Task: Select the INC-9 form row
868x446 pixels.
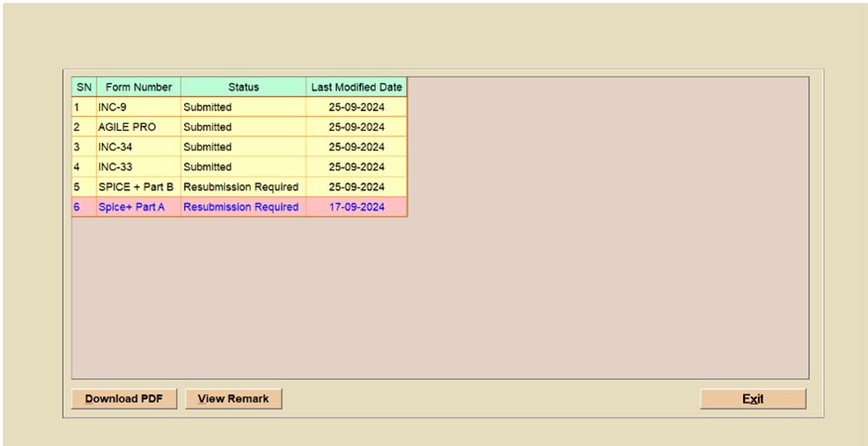Action: click(x=138, y=108)
